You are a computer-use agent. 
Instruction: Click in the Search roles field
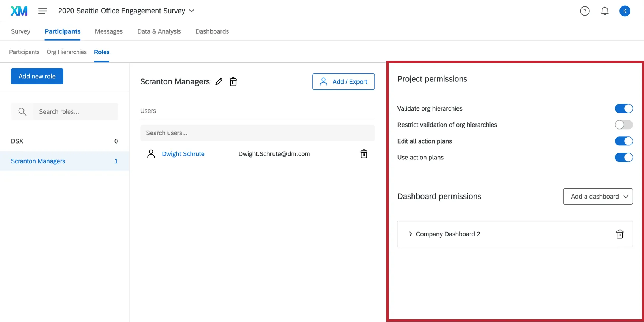click(75, 112)
